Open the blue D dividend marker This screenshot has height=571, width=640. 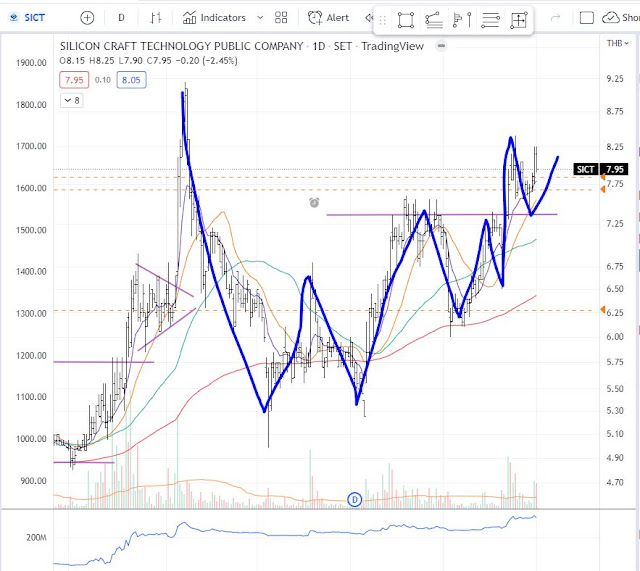(x=355, y=499)
